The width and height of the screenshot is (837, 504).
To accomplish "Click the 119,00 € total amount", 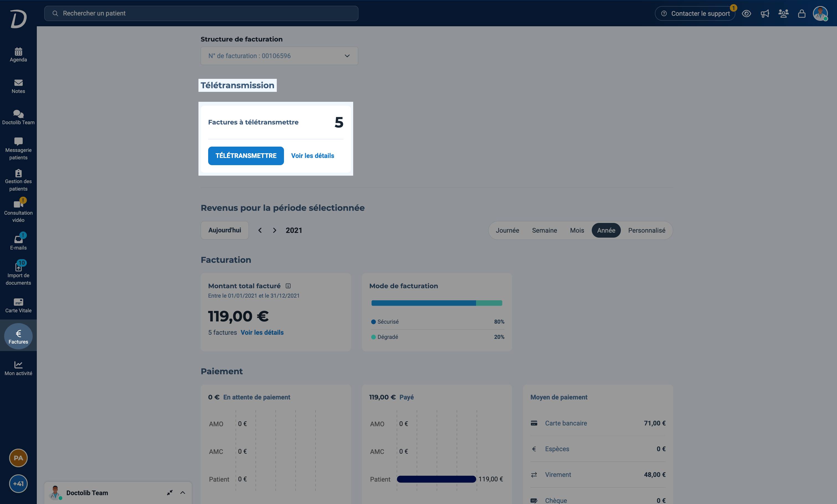I will tap(238, 316).
